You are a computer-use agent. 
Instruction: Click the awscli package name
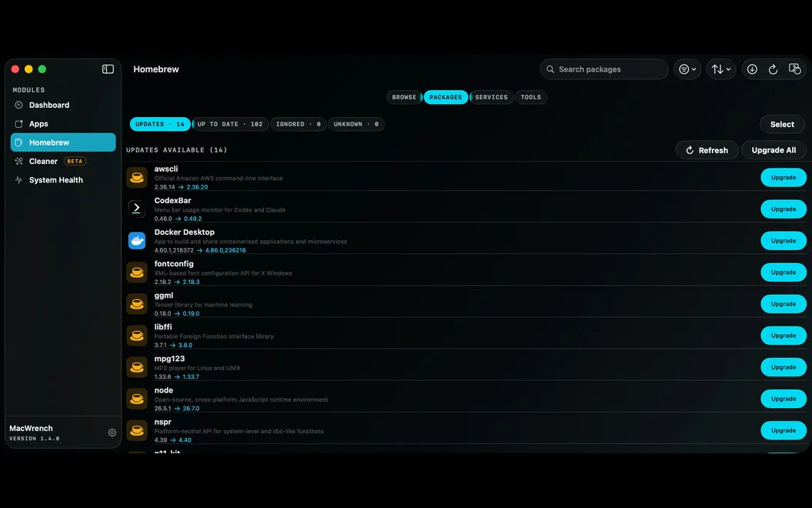[x=166, y=169]
